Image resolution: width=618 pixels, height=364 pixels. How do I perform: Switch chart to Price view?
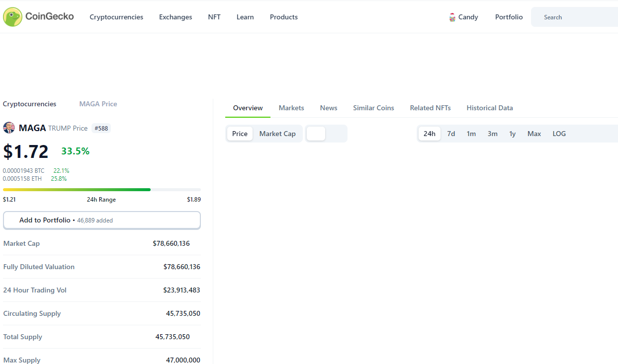240,134
